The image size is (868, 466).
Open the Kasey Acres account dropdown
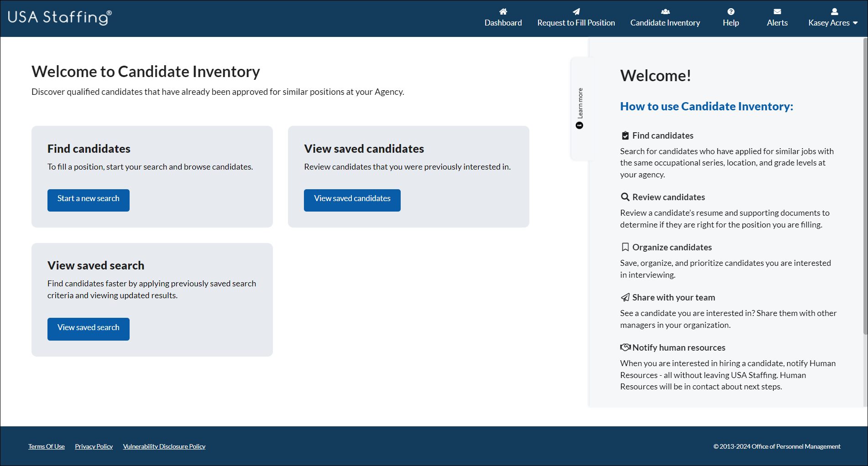coord(832,22)
